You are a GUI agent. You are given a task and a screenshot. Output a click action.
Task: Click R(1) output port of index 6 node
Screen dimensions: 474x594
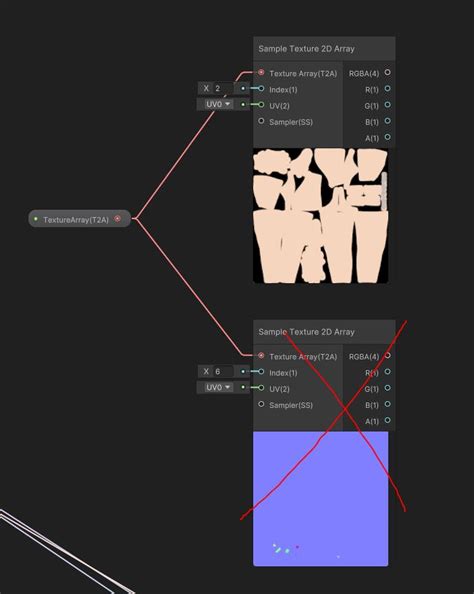[x=387, y=371]
